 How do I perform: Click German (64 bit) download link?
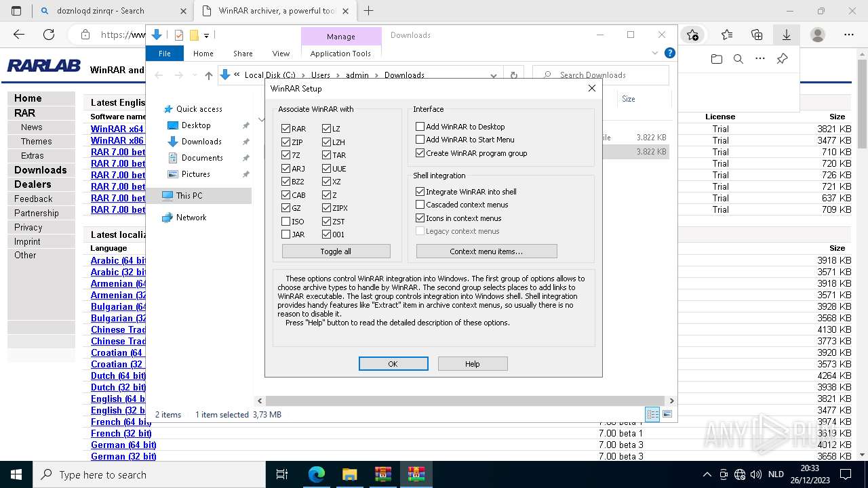point(123,445)
